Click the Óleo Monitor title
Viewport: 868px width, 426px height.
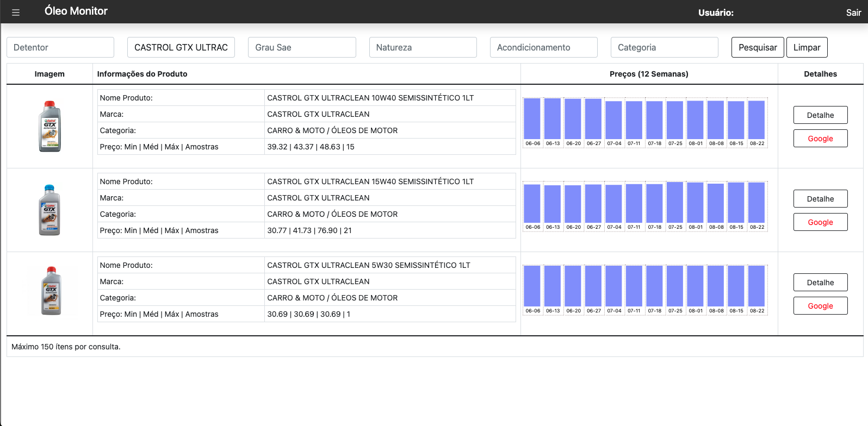(76, 11)
